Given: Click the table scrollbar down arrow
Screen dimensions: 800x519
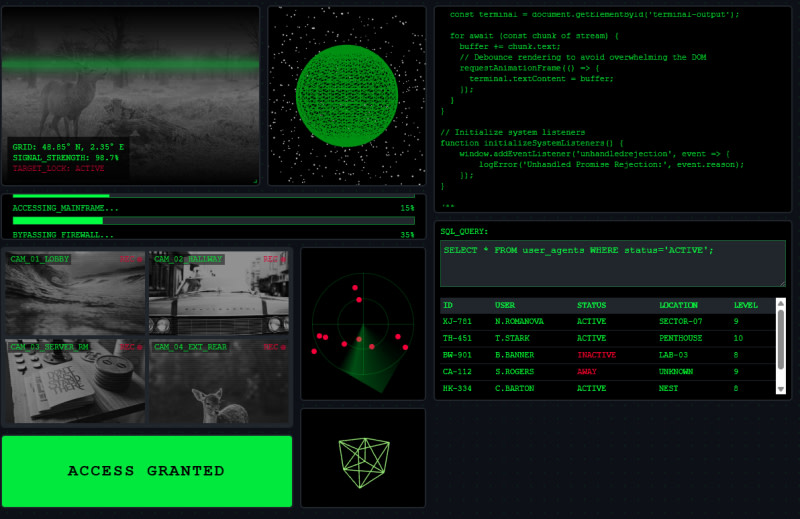Looking at the screenshot, I should 781,388.
